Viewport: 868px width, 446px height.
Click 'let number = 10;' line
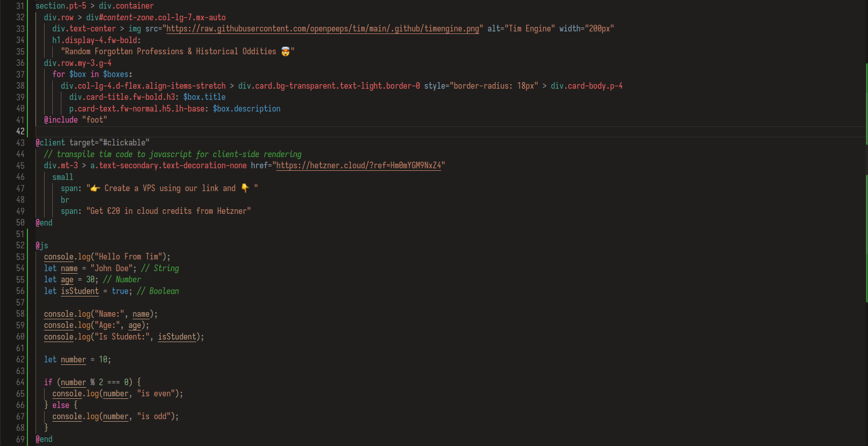click(78, 360)
